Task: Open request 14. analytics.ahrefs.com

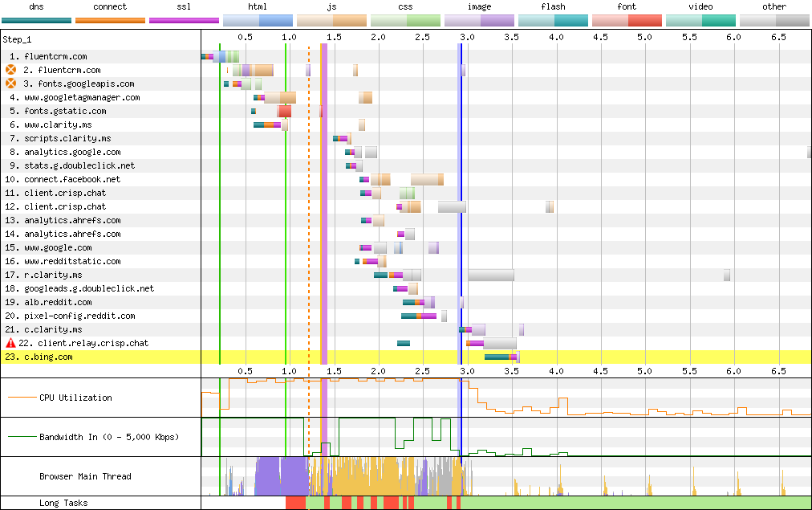Action: (63, 234)
